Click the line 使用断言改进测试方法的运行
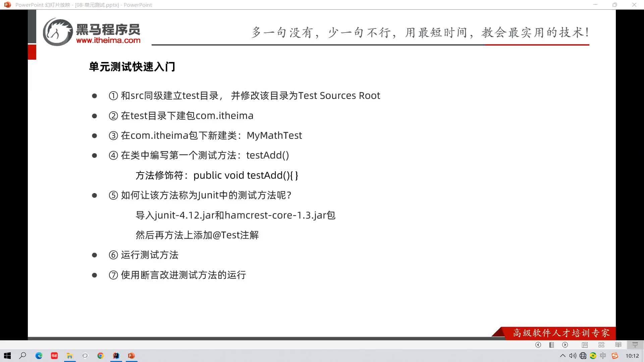Screen dimensions: 644x362 (177, 275)
